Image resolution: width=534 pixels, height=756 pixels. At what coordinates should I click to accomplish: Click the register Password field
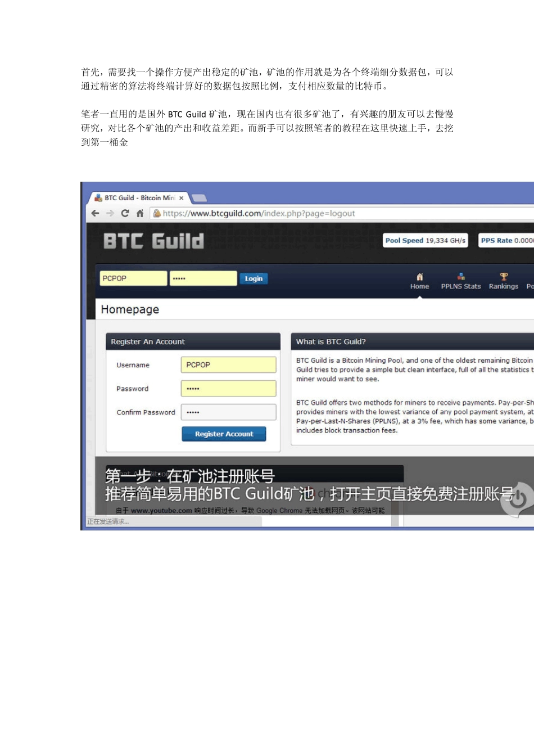coord(228,388)
